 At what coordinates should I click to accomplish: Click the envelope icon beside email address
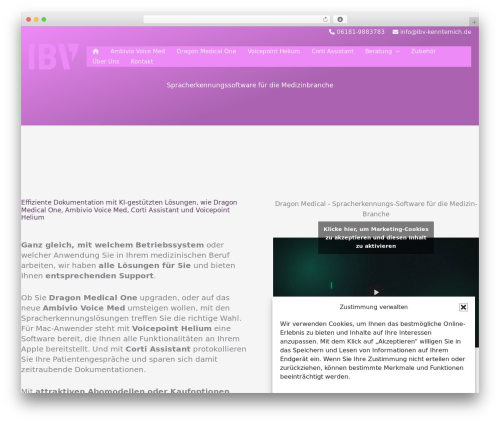pos(395,32)
